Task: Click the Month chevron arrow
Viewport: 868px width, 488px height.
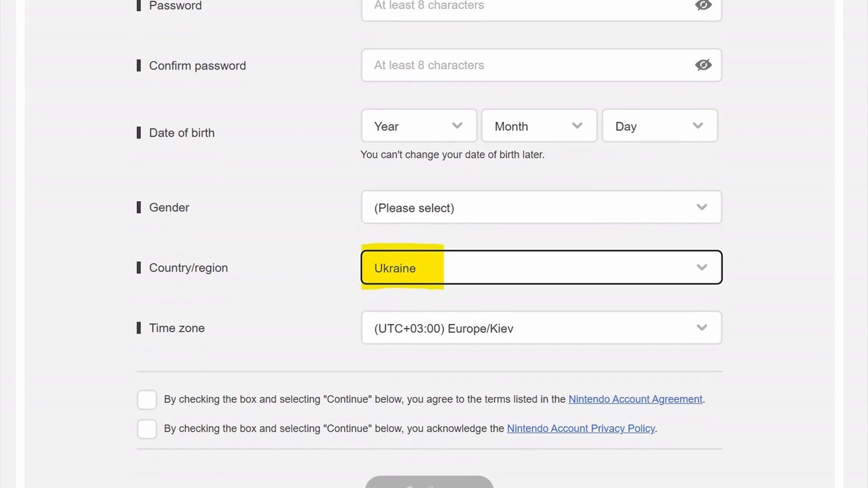Action: pos(577,126)
